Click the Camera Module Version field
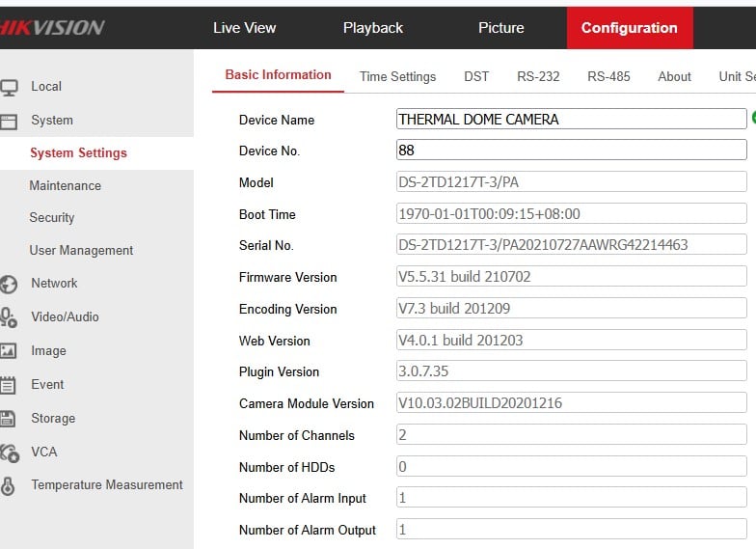 coord(571,403)
